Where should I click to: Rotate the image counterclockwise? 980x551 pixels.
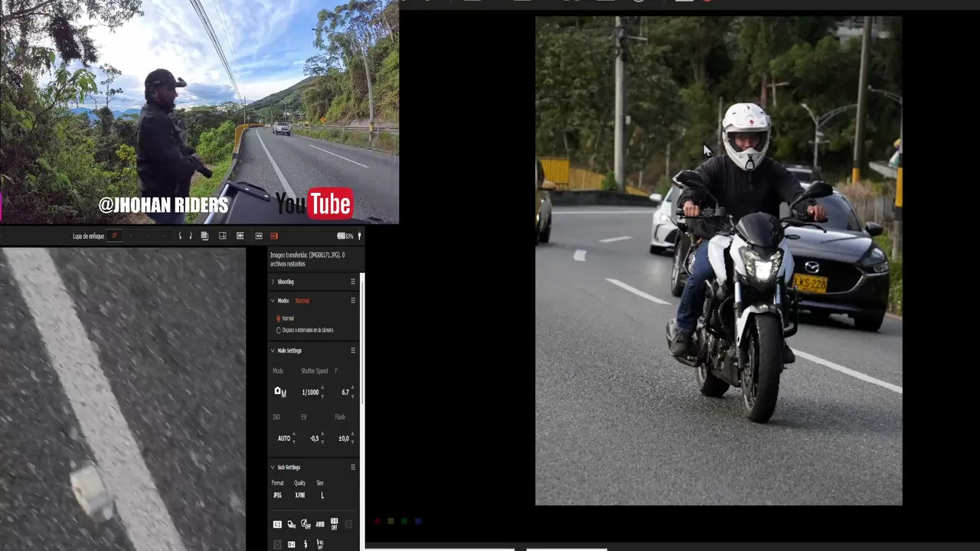[180, 236]
